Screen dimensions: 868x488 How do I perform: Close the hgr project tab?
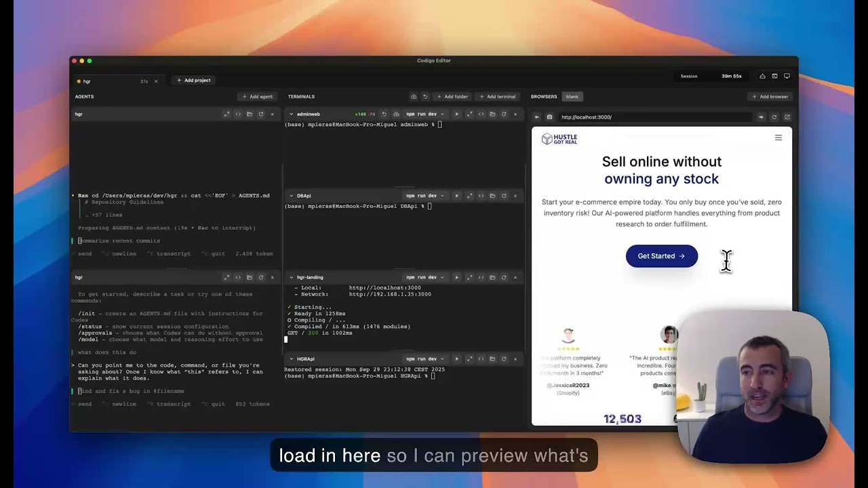coord(156,81)
